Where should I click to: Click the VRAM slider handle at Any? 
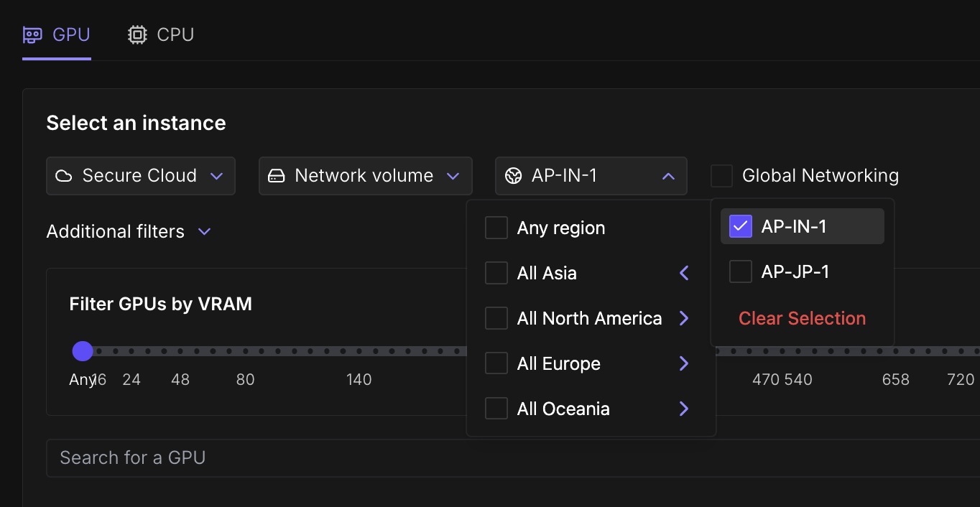coord(83,351)
